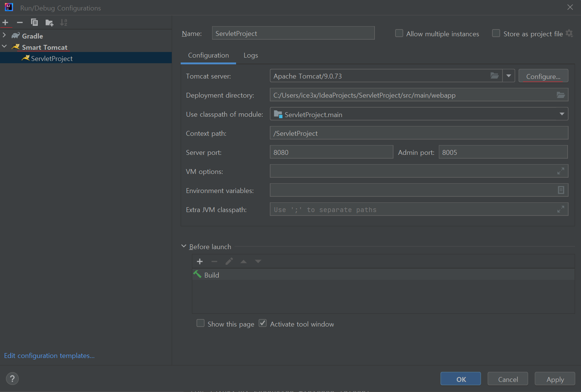Screen dimensions: 581x392
Task: Expand the Gradle tree node
Action: (4, 35)
